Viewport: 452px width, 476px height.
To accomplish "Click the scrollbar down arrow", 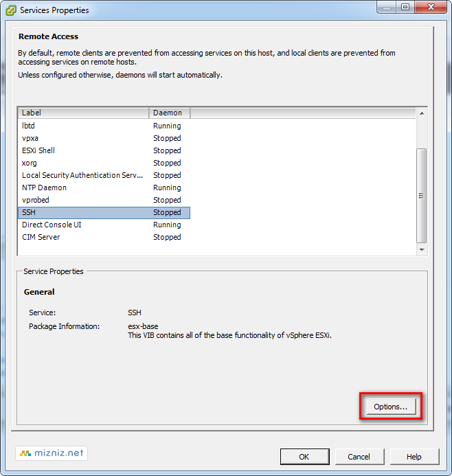I will (x=422, y=250).
